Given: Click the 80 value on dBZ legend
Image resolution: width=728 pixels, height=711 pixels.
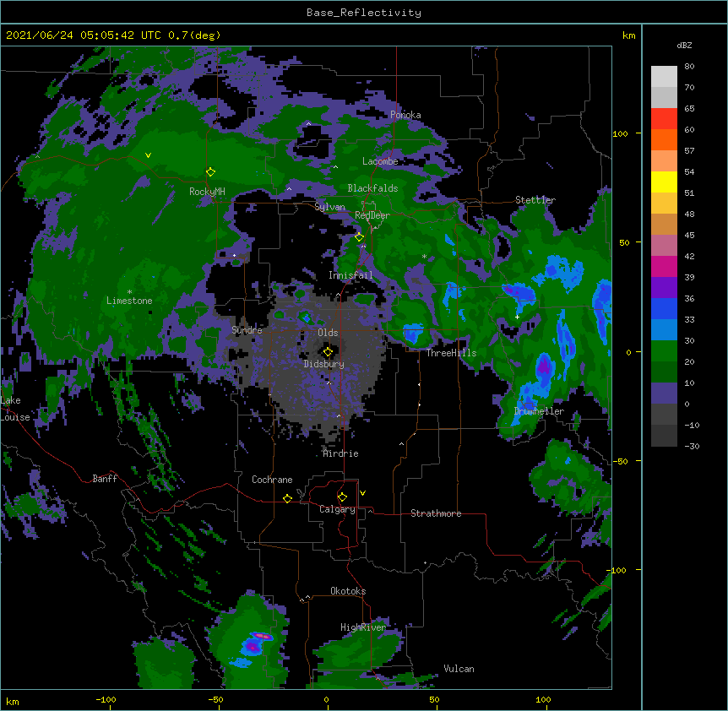Looking at the screenshot, I should point(689,67).
